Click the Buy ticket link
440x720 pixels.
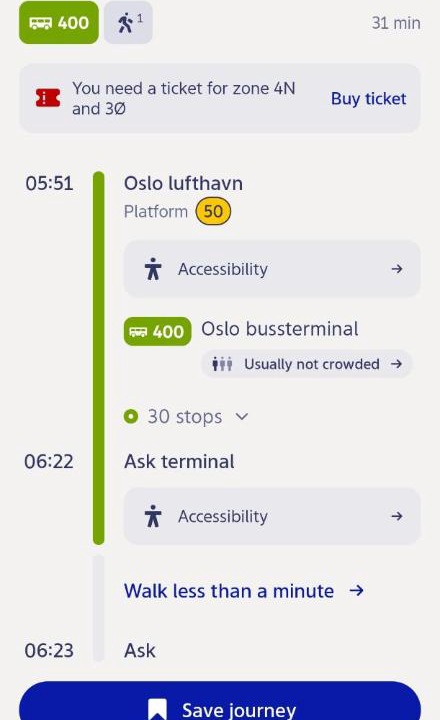[x=368, y=99]
